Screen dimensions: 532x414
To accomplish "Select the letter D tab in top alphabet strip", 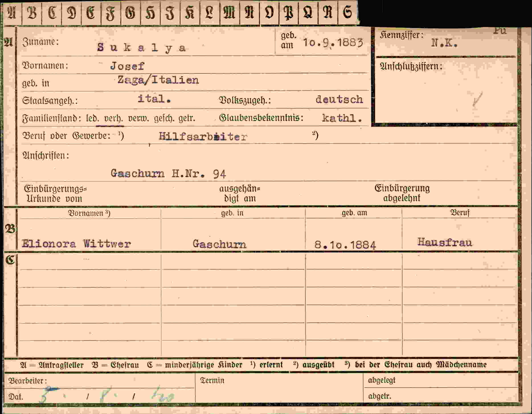I will click(71, 13).
